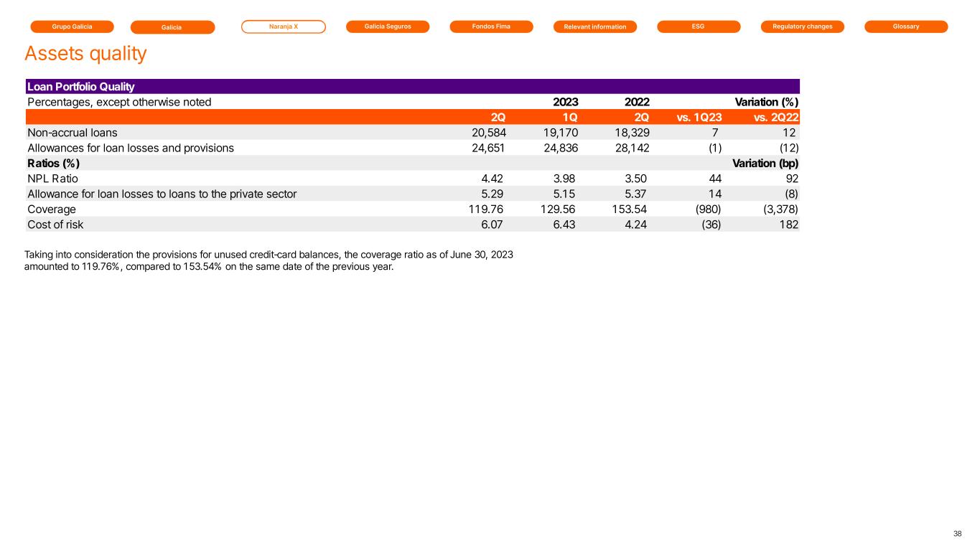Image resolution: width=980 pixels, height=551 pixels.
Task: Select the NPL Ratio row label
Action: [x=52, y=179]
